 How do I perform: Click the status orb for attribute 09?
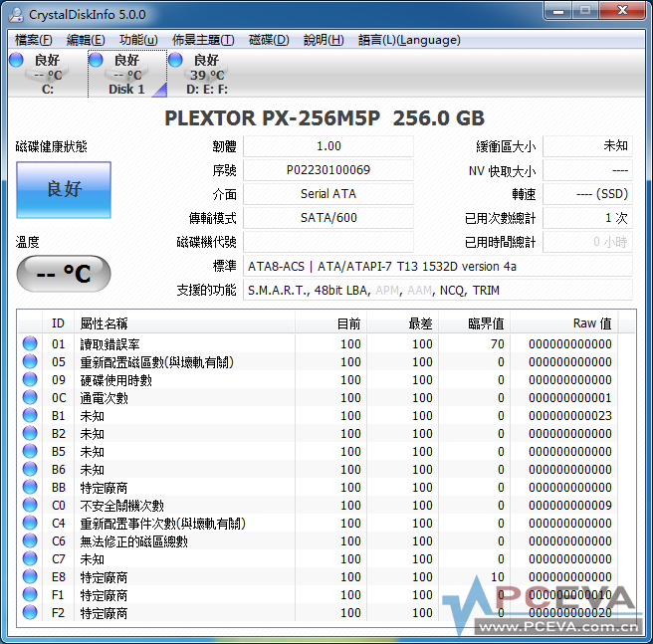(x=30, y=379)
